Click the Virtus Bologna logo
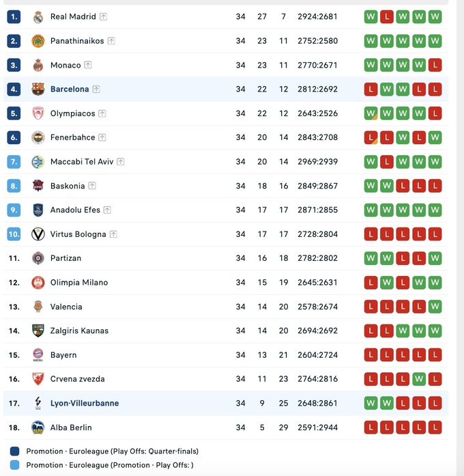The width and height of the screenshot is (464, 476). pyautogui.click(x=38, y=234)
